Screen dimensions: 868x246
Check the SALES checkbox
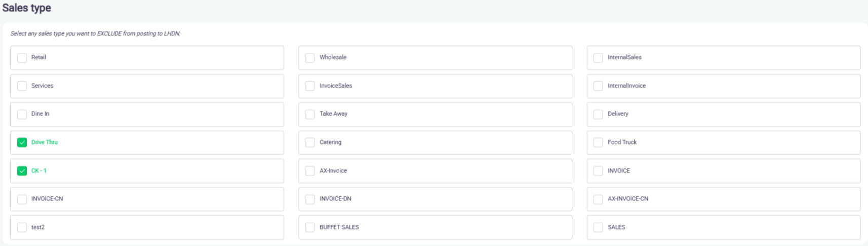click(x=598, y=227)
